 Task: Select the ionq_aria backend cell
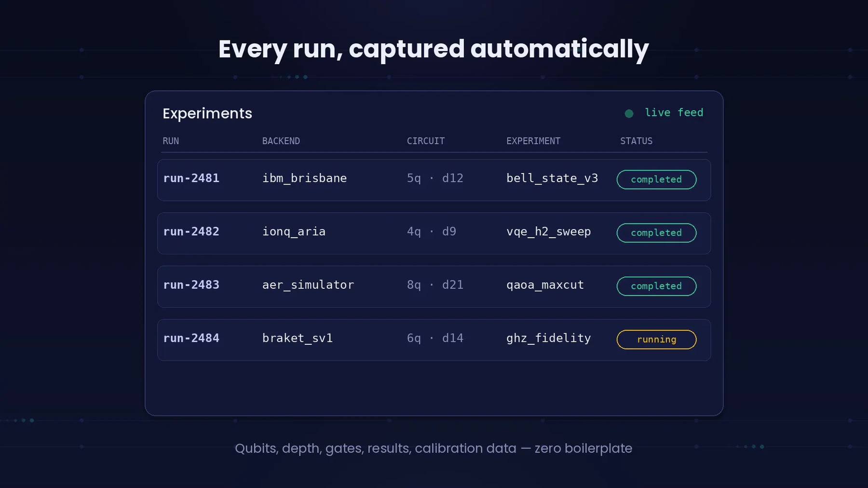click(x=294, y=232)
